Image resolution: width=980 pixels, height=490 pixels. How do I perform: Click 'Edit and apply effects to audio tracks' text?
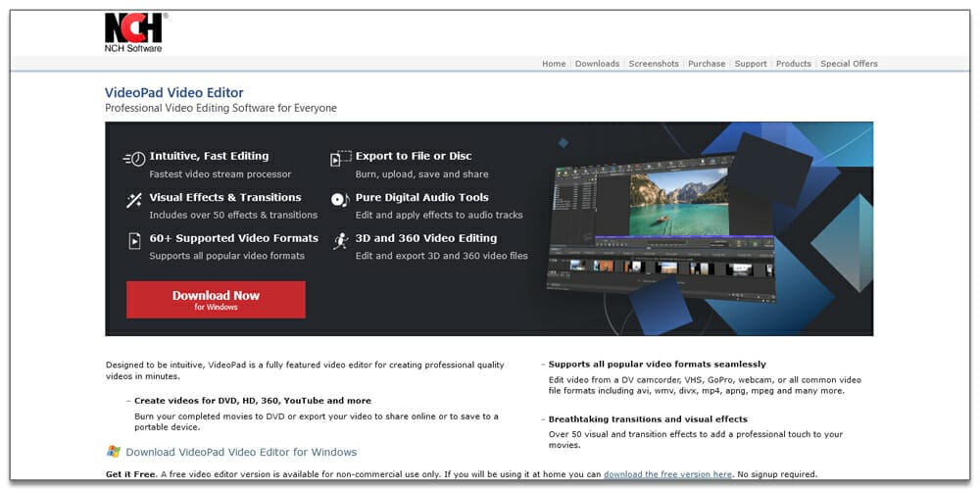click(439, 215)
